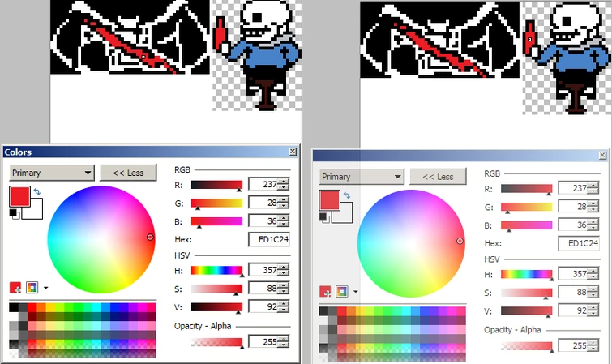This screenshot has height=364, width=612.
Task: Pick black top-row palette swatch in titled Colors window
Action: point(14,308)
